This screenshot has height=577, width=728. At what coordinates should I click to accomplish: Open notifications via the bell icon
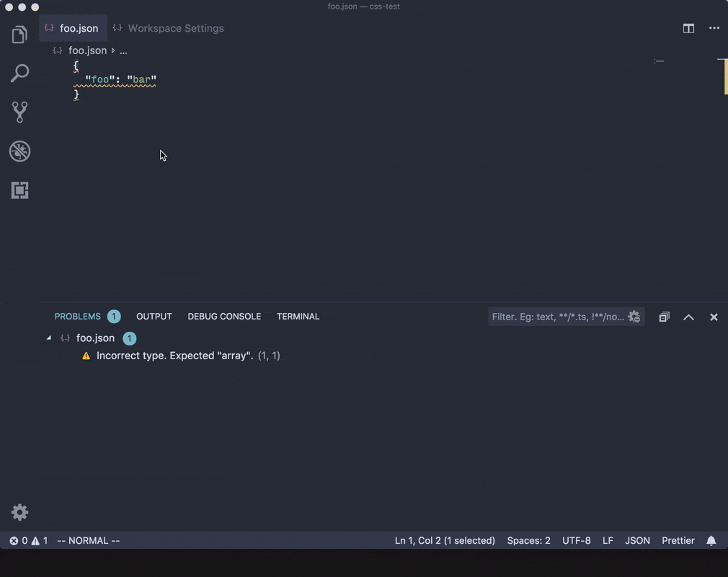point(711,540)
